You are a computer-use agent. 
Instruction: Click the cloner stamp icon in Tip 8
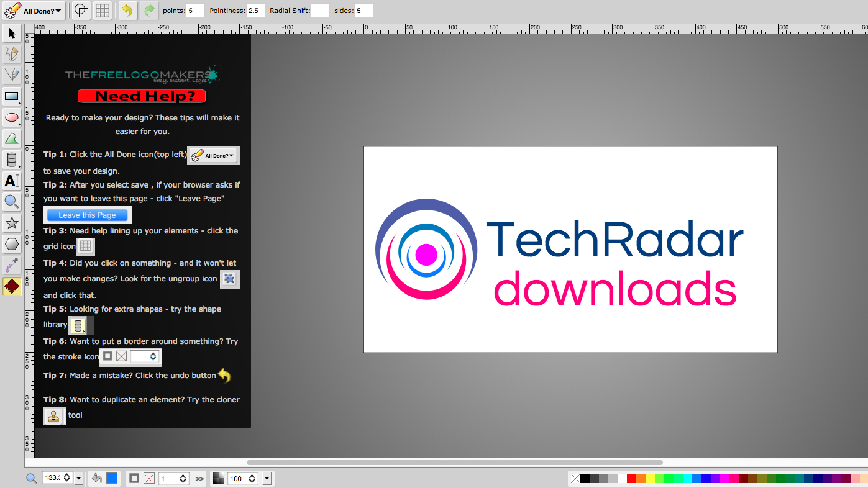(54, 416)
